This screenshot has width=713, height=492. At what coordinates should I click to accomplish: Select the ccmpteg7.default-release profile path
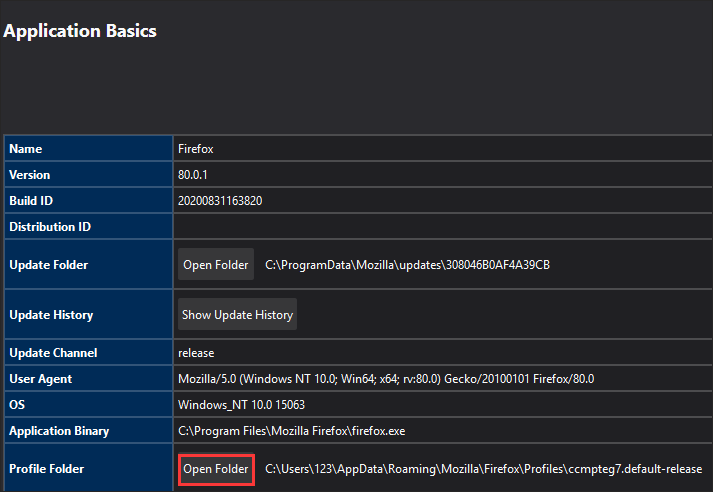pyautogui.click(x=484, y=469)
